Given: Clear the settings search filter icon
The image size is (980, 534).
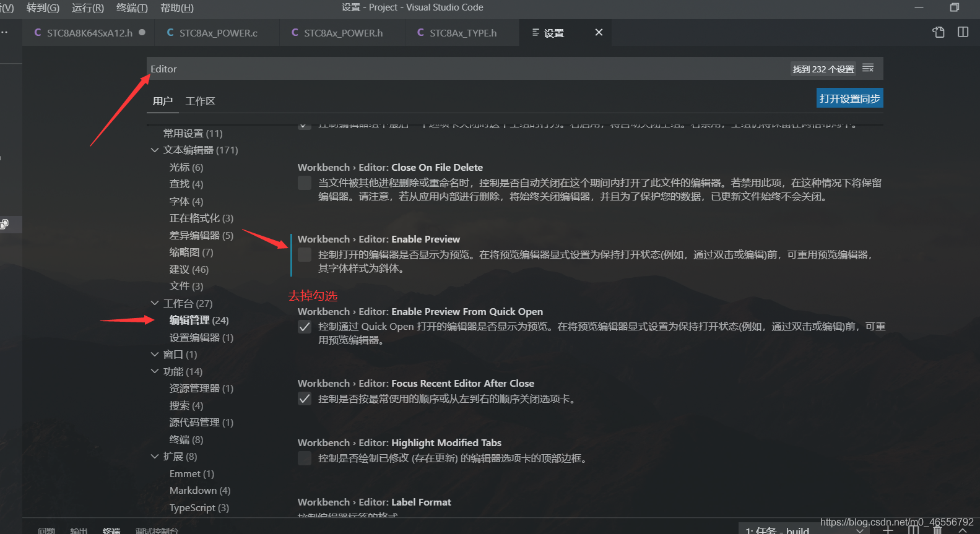Looking at the screenshot, I should [x=868, y=68].
